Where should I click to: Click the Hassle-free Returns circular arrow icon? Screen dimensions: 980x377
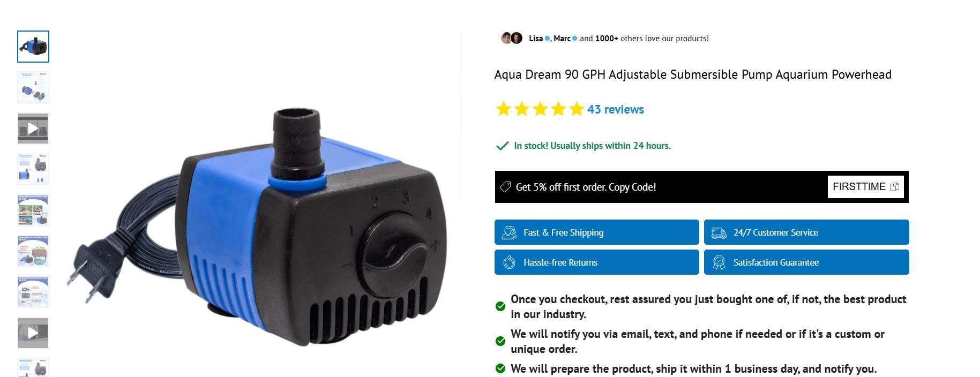pos(509,262)
